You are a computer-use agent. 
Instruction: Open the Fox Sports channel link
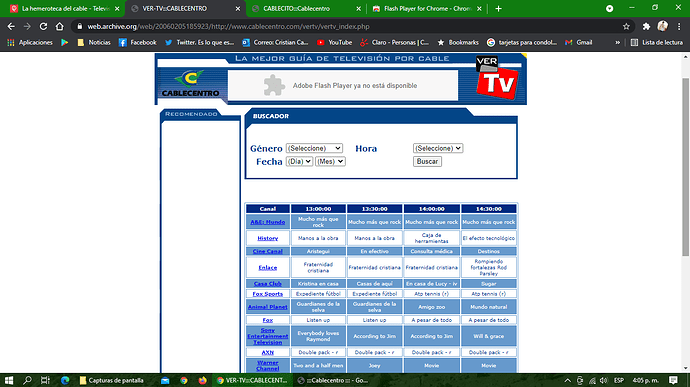pos(268,294)
